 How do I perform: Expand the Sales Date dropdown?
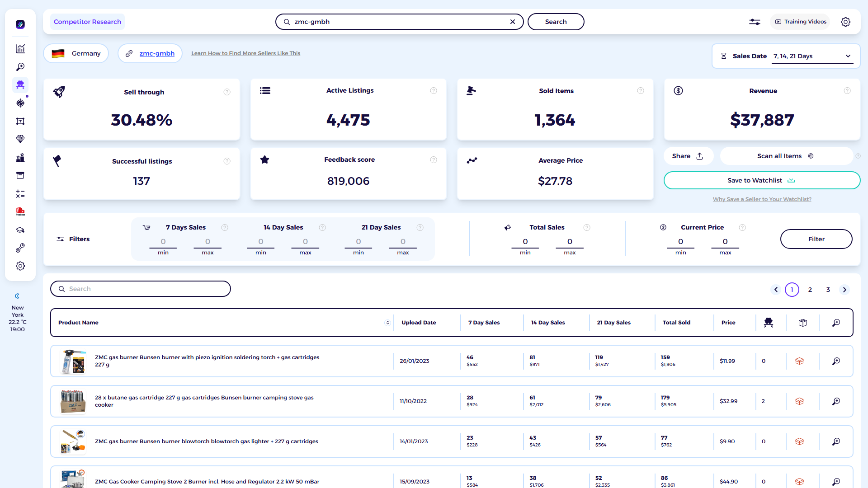pos(812,56)
